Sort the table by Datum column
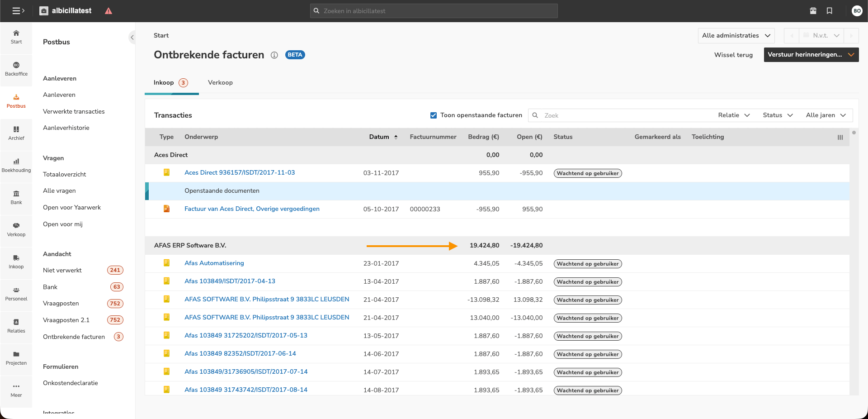Image resolution: width=868 pixels, height=419 pixels. [x=379, y=137]
